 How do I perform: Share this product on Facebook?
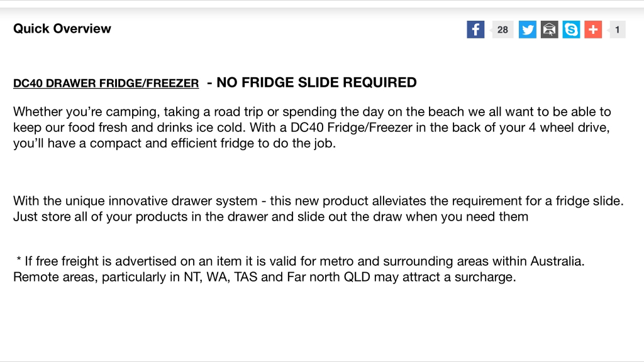[x=475, y=30]
